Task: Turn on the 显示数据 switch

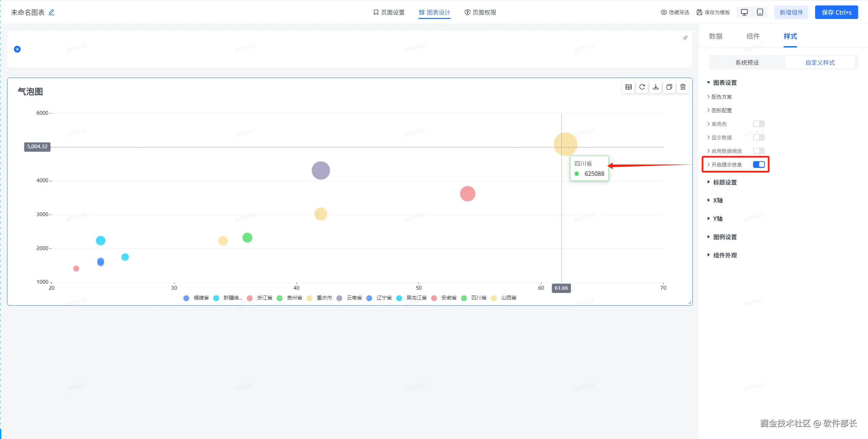Action: pyautogui.click(x=758, y=137)
